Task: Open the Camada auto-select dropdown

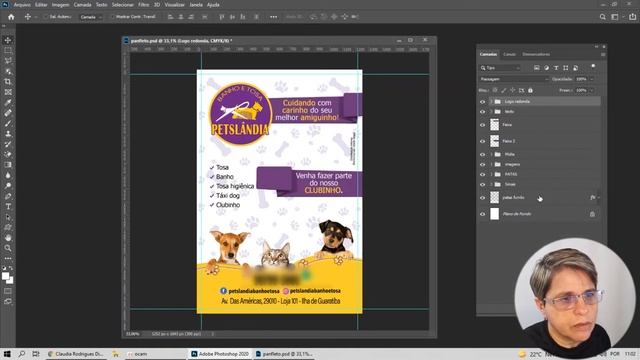Action: (x=91, y=17)
